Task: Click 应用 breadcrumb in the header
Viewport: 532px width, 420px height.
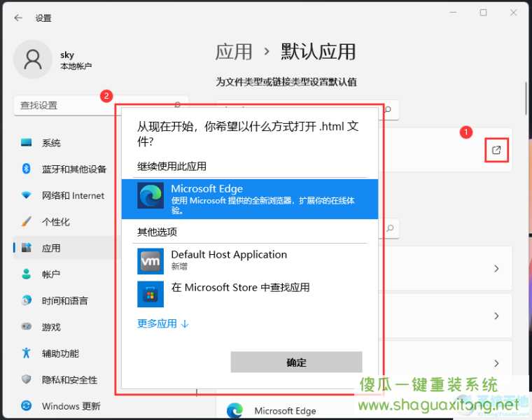Action: coord(234,52)
